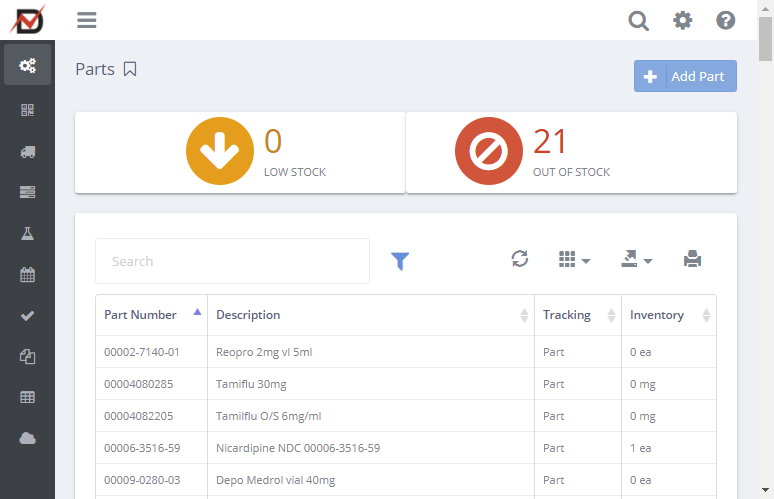Screen dimensions: 774x499
Task: Open part 00004080285
Action: click(x=139, y=384)
